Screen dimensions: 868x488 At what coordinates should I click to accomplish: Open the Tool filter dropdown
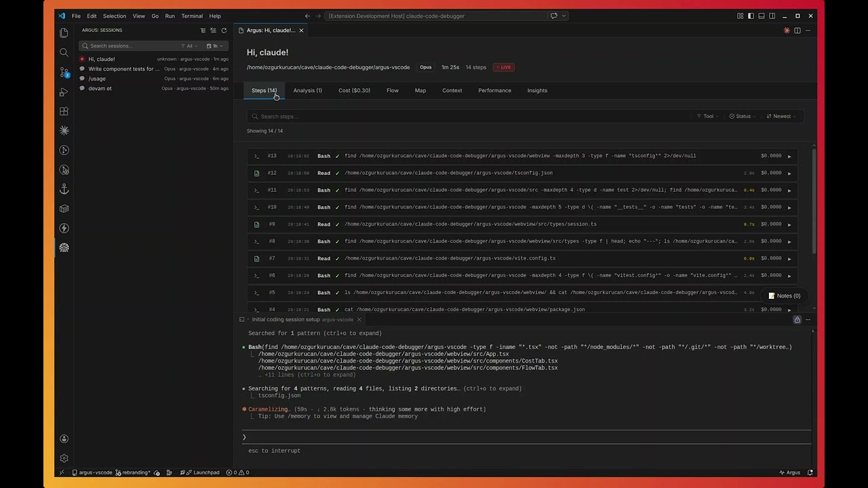(x=707, y=117)
